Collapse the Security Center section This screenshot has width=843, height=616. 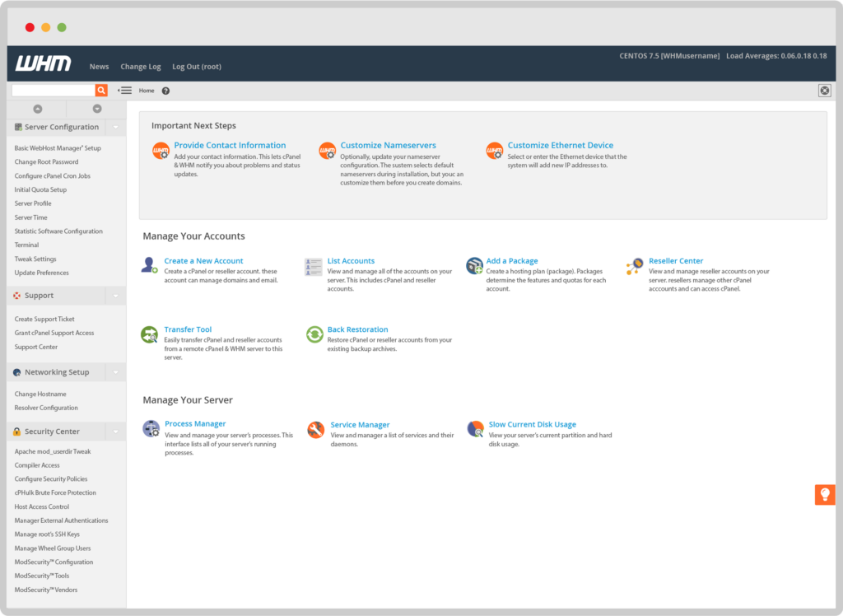coord(116,432)
